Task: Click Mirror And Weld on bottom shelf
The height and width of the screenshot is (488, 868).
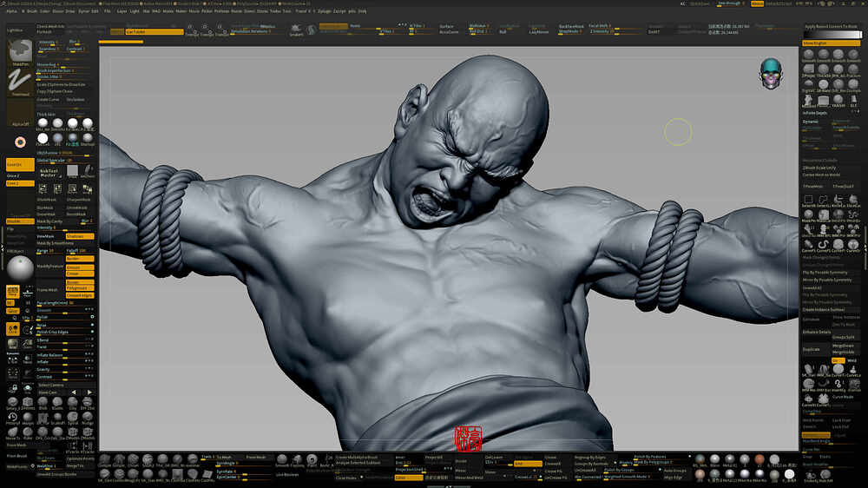Action: point(469,477)
